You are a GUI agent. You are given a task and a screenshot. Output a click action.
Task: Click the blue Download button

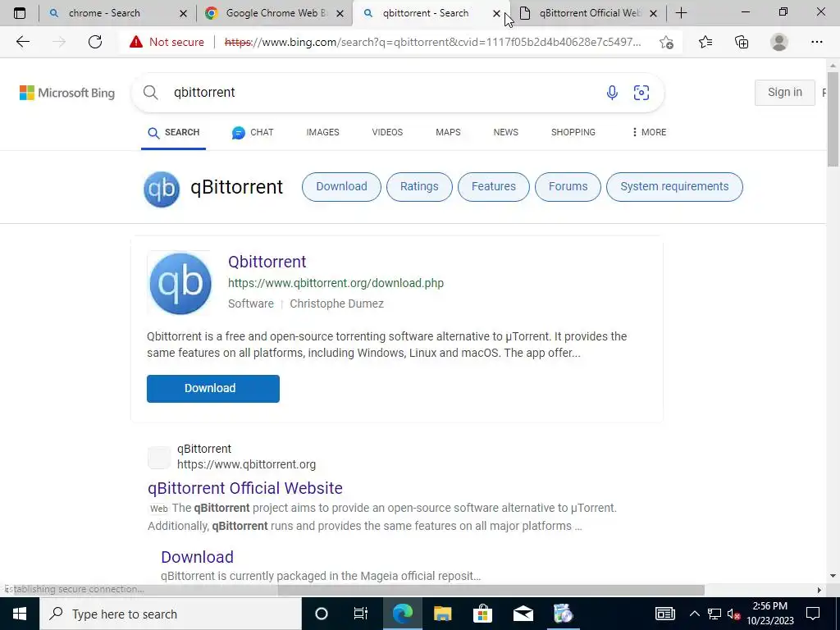[x=213, y=388]
